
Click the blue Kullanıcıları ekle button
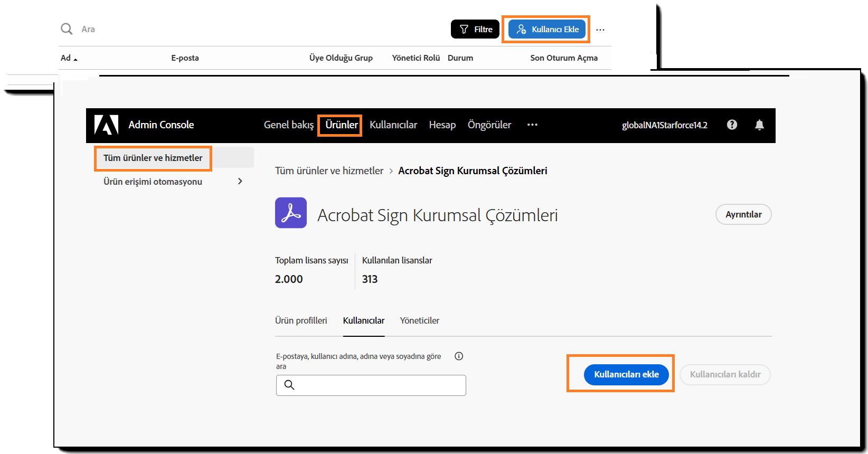click(626, 374)
